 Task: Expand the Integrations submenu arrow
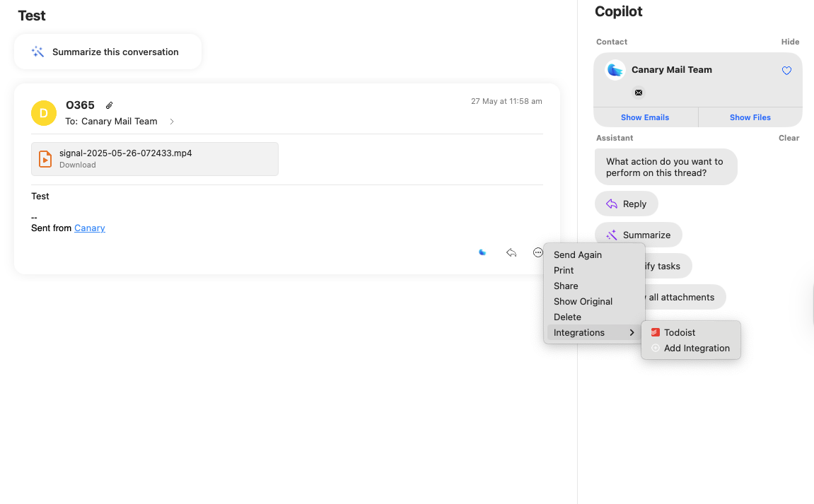point(632,333)
